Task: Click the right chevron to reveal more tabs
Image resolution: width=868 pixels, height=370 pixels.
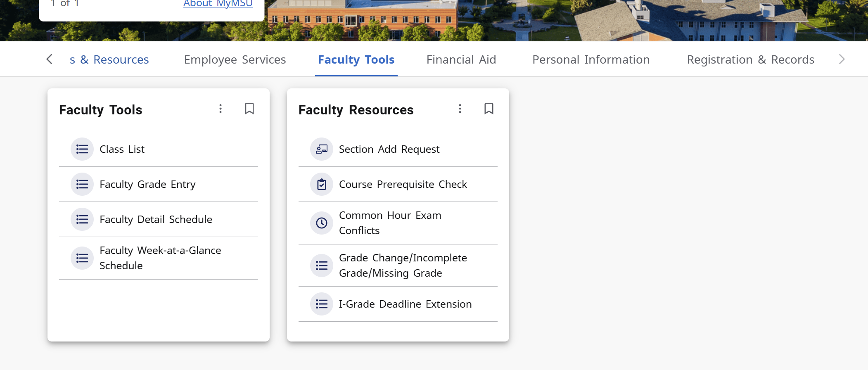Action: pos(842,59)
